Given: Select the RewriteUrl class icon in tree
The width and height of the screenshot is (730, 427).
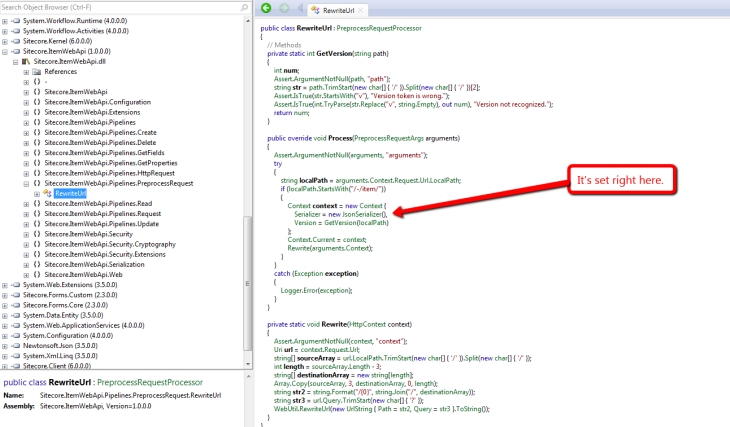Looking at the screenshot, I should pyautogui.click(x=47, y=193).
